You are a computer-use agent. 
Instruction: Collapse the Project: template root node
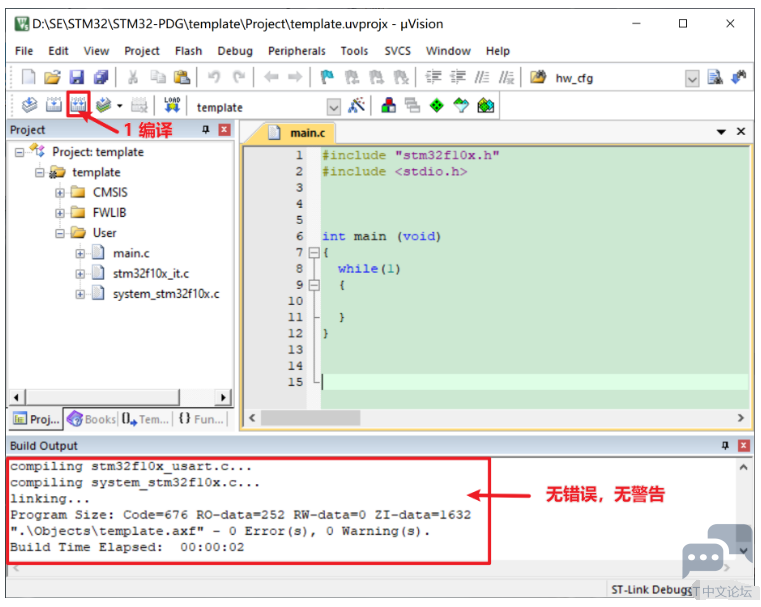click(19, 152)
